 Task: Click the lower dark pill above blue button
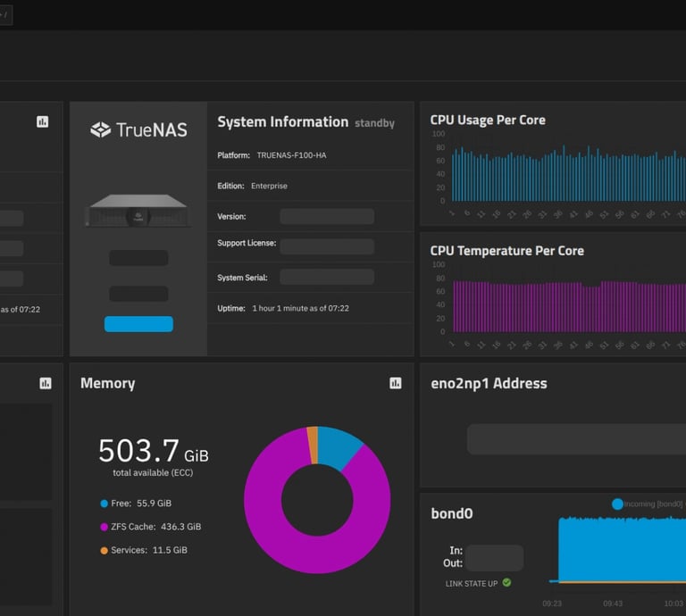138,294
